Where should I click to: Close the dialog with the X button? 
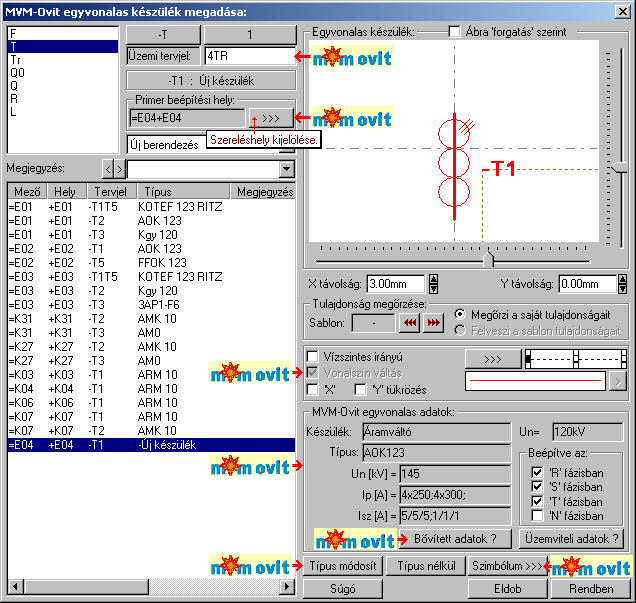[623, 11]
